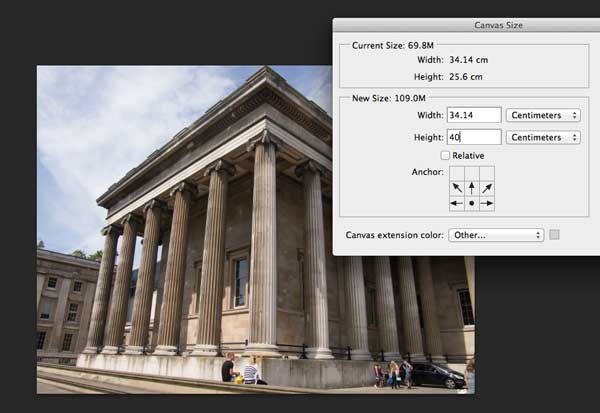The height and width of the screenshot is (413, 600).
Task: Select the right arrow anchor cell
Action: point(487,203)
